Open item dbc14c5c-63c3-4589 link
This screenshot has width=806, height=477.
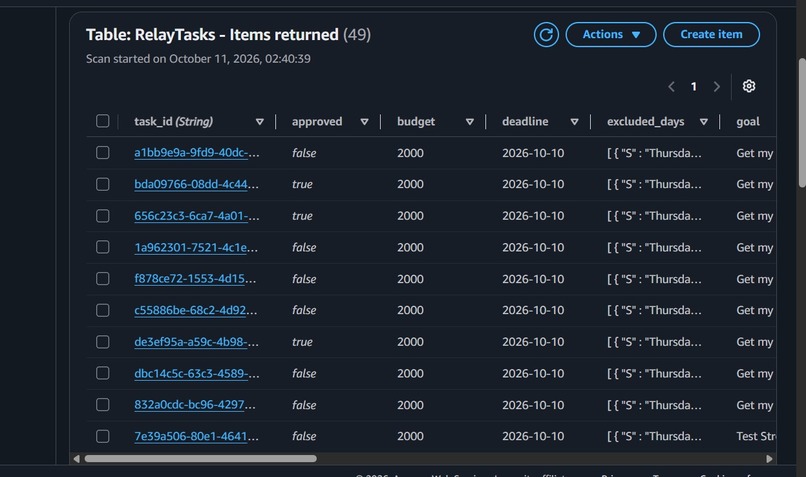pyautogui.click(x=196, y=374)
